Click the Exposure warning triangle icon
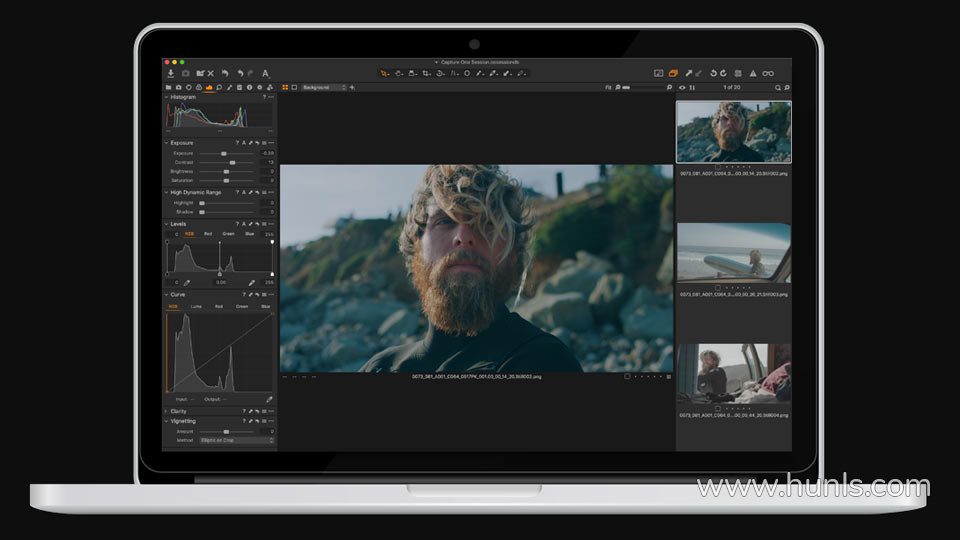The width and height of the screenshot is (960, 540). pyautogui.click(x=753, y=73)
